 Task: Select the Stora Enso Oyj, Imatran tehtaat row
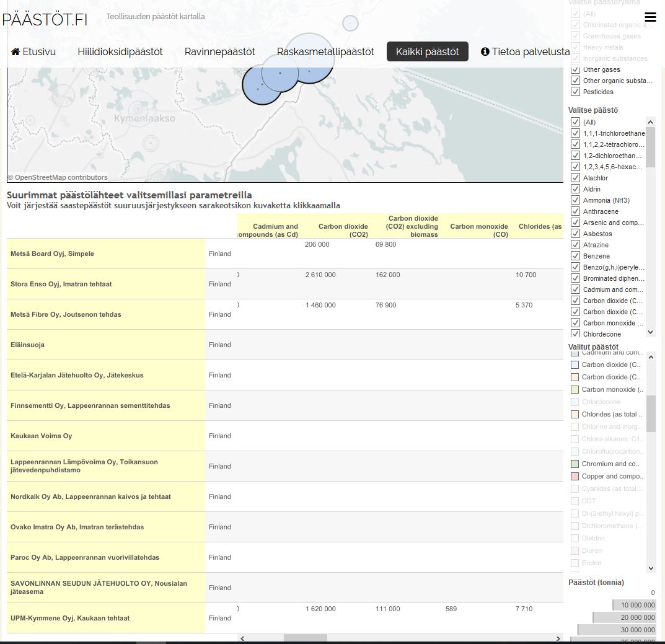[x=61, y=284]
